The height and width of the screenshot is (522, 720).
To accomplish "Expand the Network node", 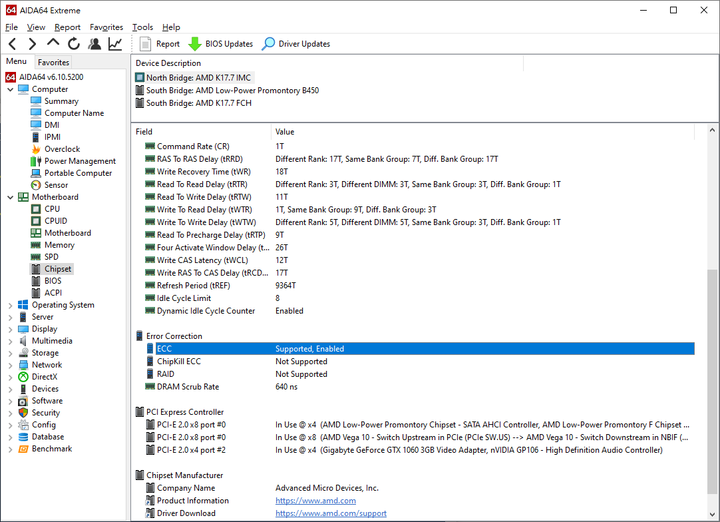I will coord(10,365).
